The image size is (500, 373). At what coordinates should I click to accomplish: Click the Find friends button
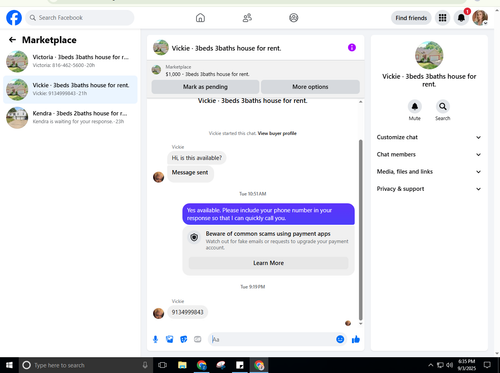[411, 18]
